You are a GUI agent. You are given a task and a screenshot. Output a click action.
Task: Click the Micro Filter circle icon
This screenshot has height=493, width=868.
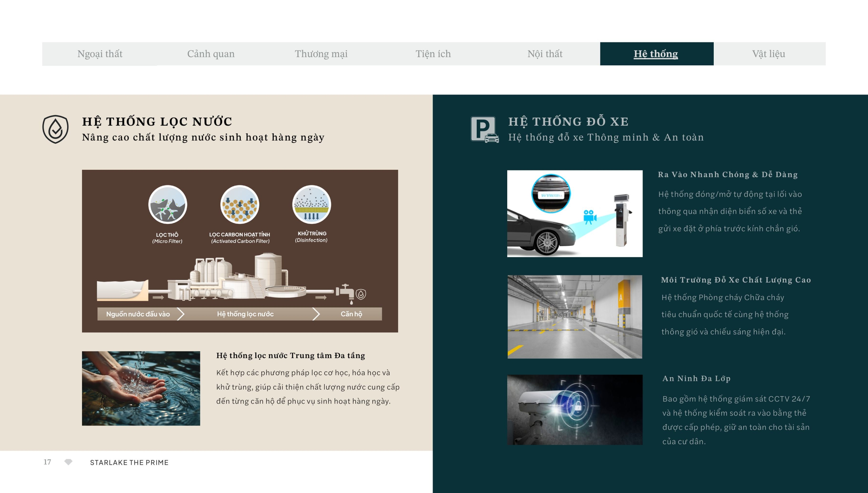[167, 205]
